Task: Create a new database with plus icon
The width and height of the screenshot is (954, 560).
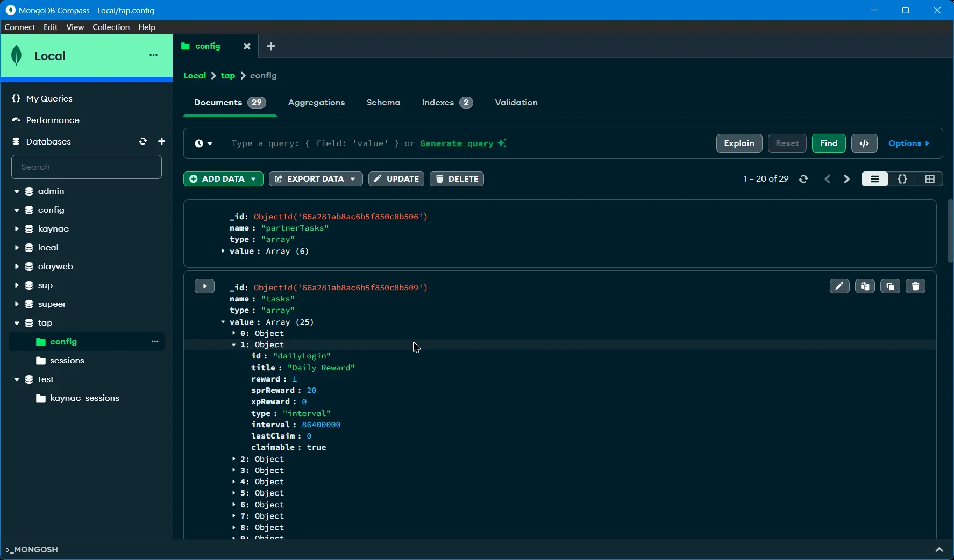Action: [161, 141]
